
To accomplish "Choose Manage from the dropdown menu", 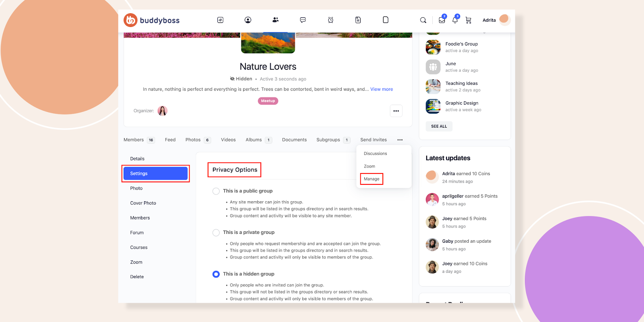I will [372, 179].
